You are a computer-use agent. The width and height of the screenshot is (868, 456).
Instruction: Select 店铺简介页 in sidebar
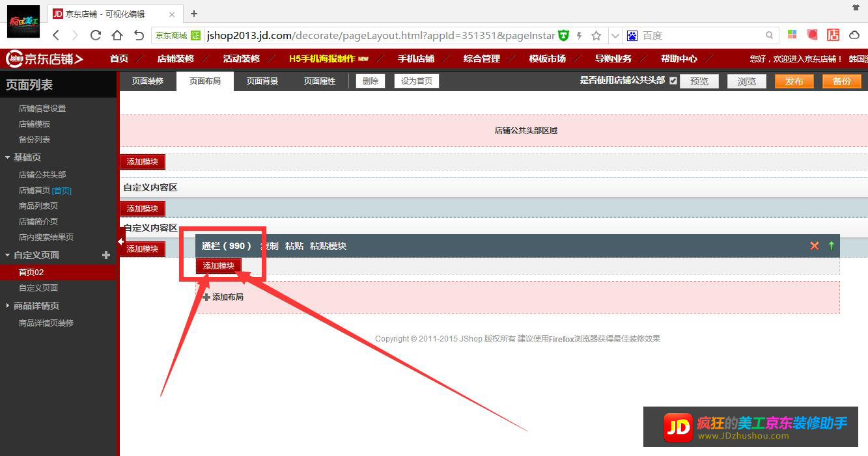click(x=38, y=222)
